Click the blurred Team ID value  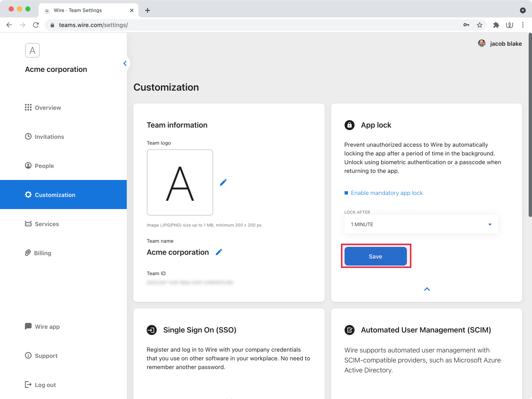(190, 283)
